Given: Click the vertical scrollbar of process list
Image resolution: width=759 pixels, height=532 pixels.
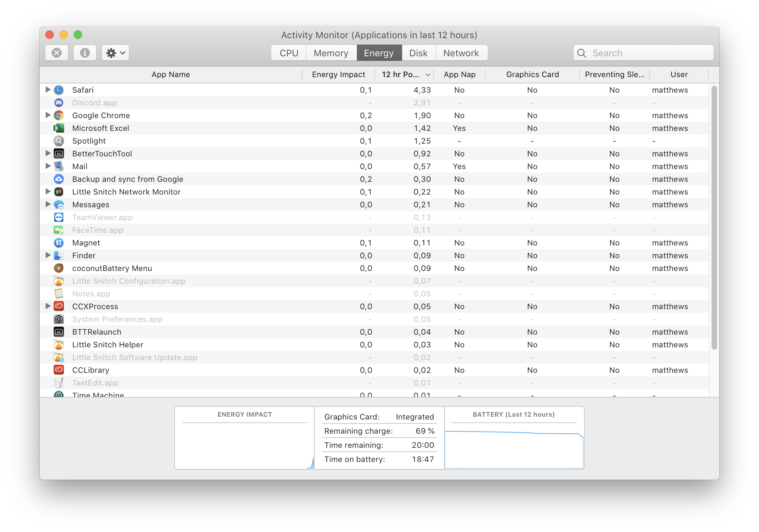Looking at the screenshot, I should tap(714, 217).
